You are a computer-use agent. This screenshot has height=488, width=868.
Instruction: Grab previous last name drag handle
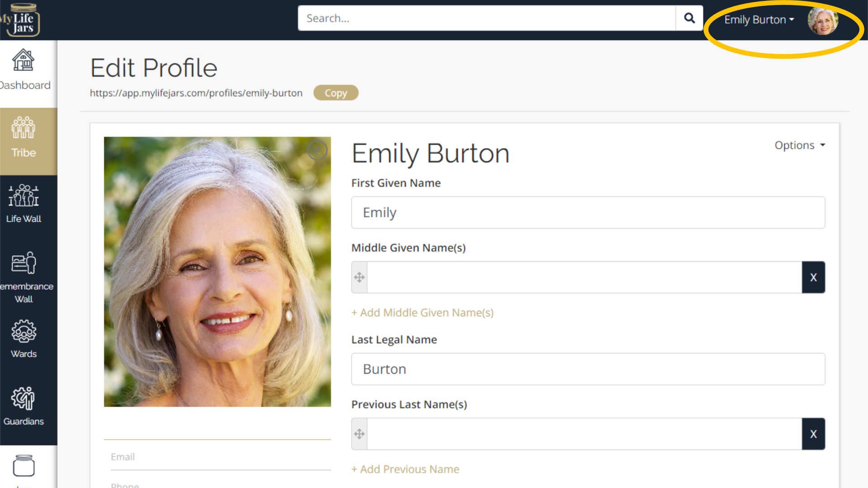tap(359, 434)
